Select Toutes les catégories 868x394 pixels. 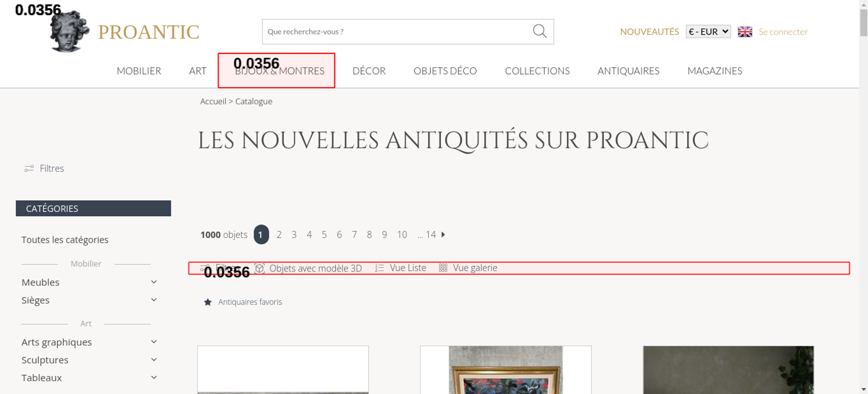click(x=65, y=240)
